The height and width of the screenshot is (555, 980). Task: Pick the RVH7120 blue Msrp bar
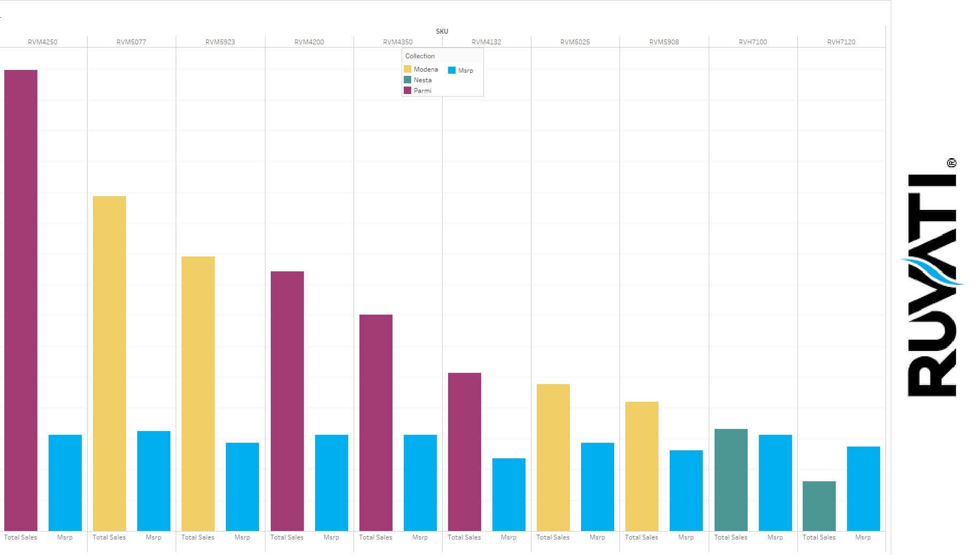[863, 488]
